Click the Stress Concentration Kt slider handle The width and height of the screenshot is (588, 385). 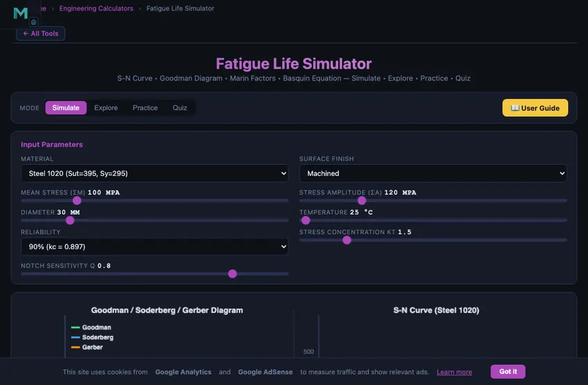pyautogui.click(x=347, y=240)
